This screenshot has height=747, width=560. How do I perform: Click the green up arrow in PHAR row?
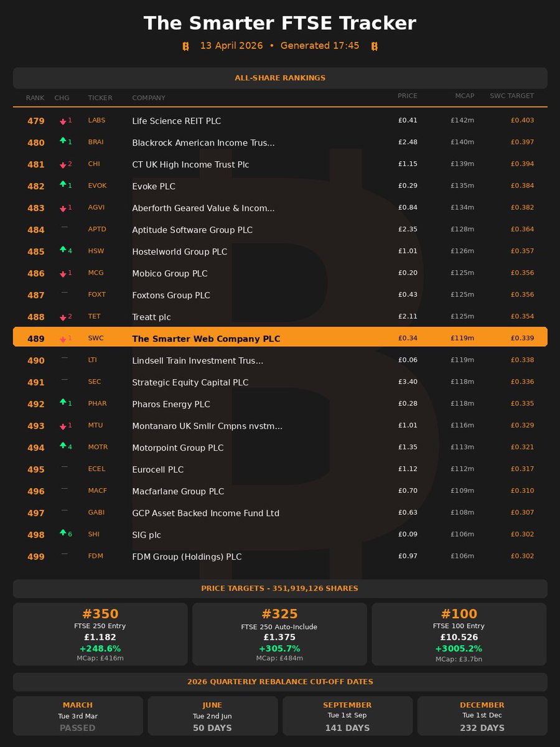coord(63,403)
